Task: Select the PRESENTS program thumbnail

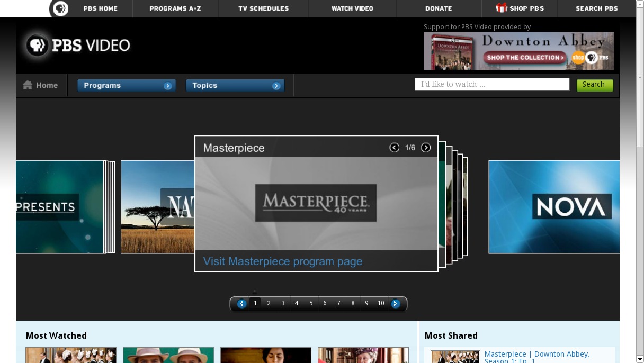Action: pyautogui.click(x=59, y=207)
